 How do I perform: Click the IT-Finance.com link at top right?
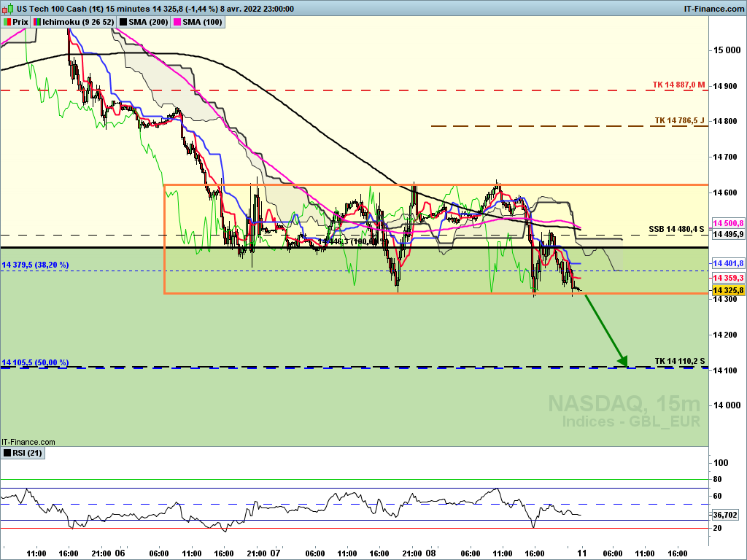pos(713,9)
